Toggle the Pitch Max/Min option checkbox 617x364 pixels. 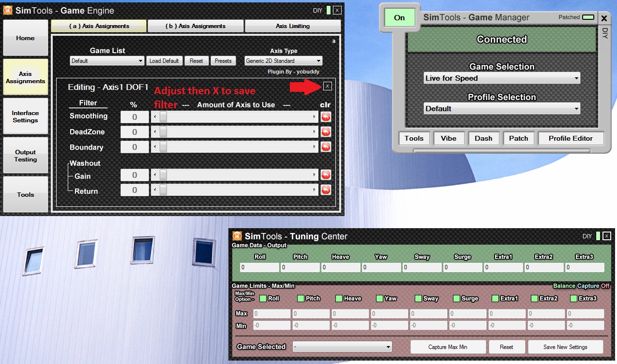[x=301, y=298]
